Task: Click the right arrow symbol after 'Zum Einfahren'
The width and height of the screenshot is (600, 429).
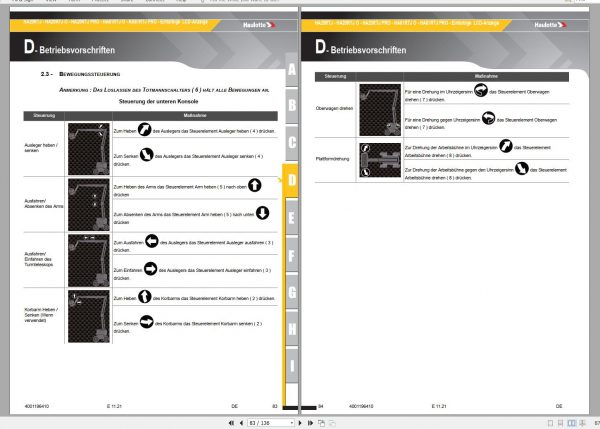Action: 150,269
